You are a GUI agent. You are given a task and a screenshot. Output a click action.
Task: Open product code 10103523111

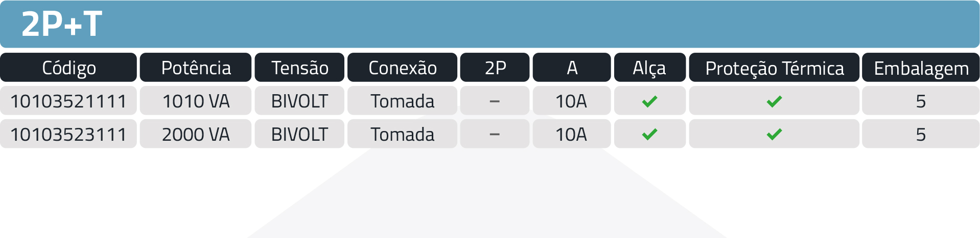coord(68,134)
